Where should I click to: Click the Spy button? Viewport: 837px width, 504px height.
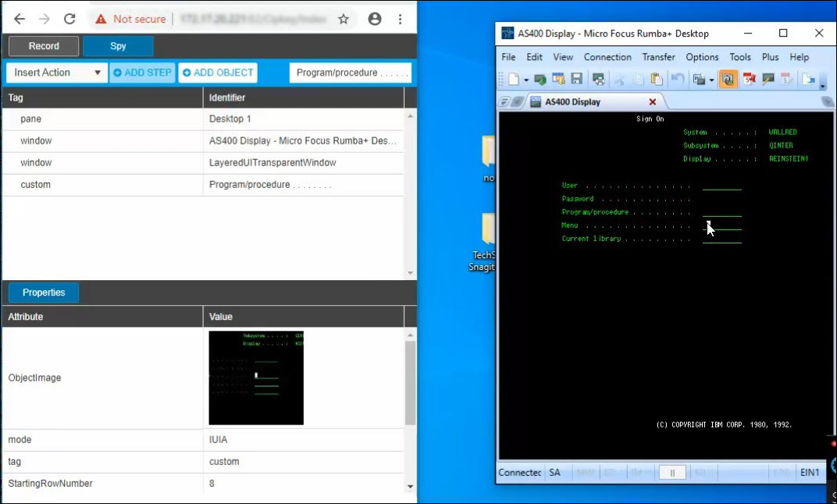coord(118,46)
